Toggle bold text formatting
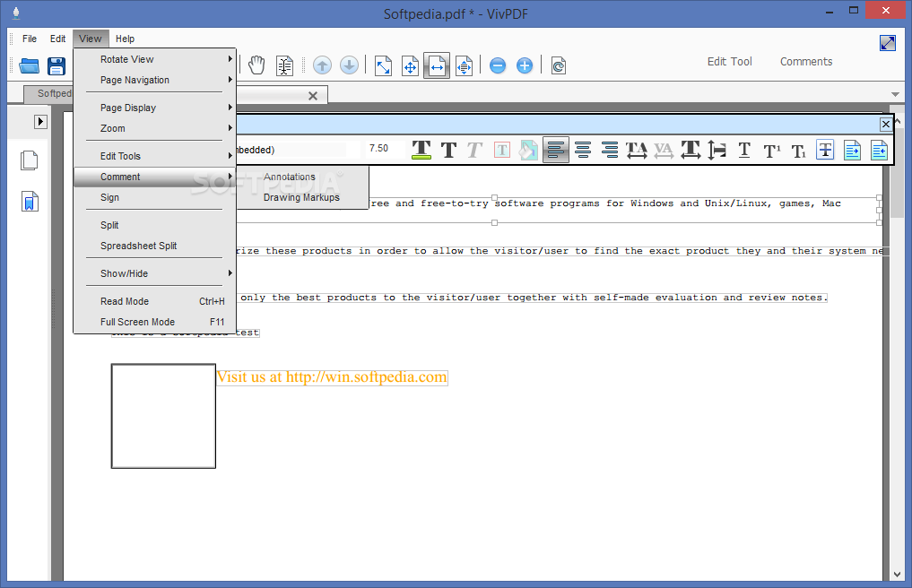912x588 pixels. (448, 150)
